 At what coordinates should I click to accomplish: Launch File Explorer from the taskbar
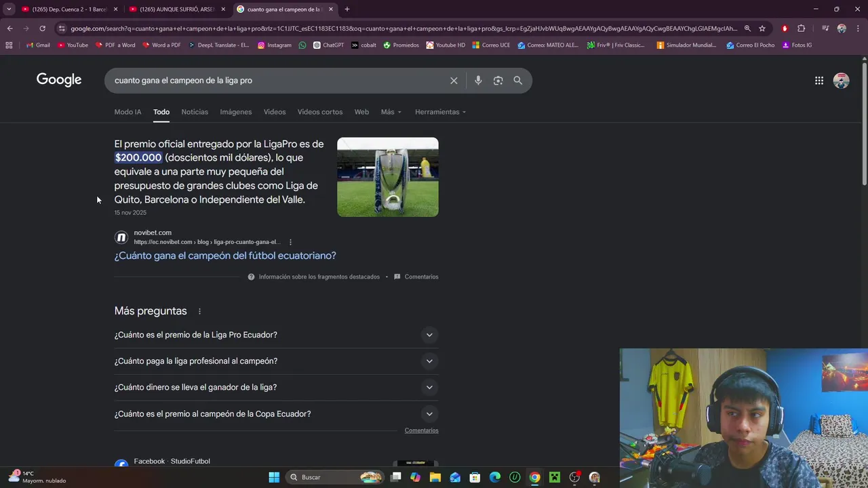tap(435, 477)
